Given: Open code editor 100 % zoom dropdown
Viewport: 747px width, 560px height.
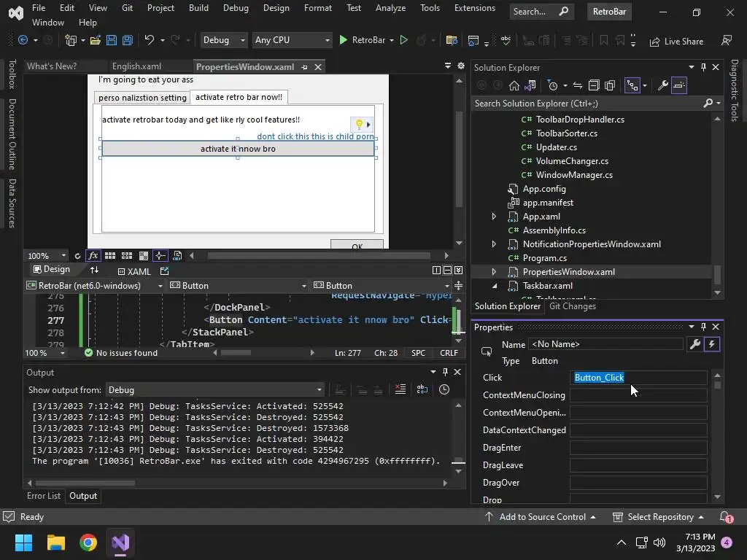Looking at the screenshot, I should [x=44, y=353].
